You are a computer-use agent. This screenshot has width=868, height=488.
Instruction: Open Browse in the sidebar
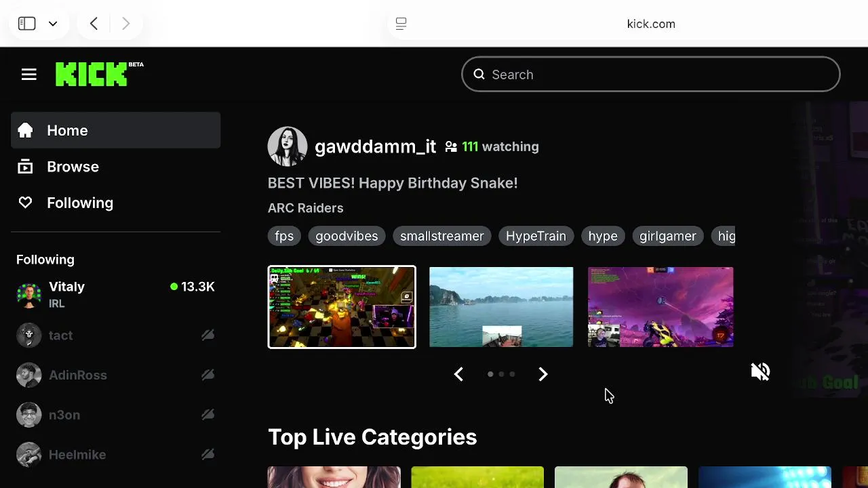(115, 167)
